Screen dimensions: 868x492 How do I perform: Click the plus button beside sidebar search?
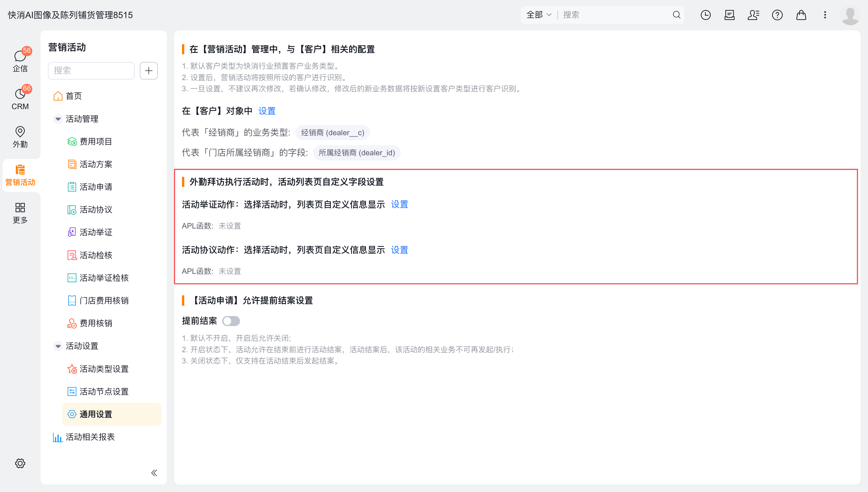tap(149, 71)
